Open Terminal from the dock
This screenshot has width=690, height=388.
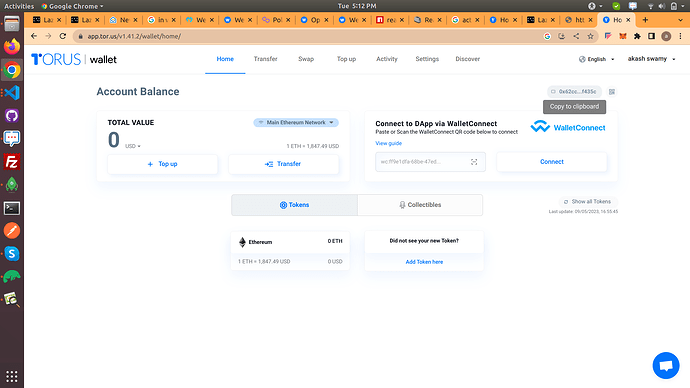12,208
